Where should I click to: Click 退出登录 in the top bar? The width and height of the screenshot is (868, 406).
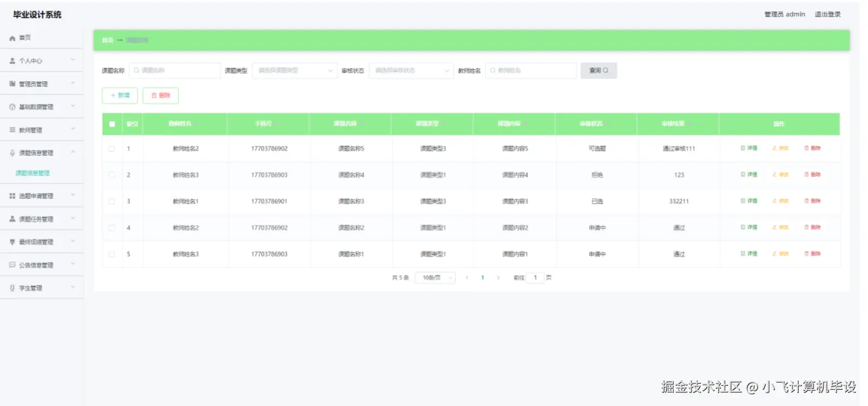827,15
